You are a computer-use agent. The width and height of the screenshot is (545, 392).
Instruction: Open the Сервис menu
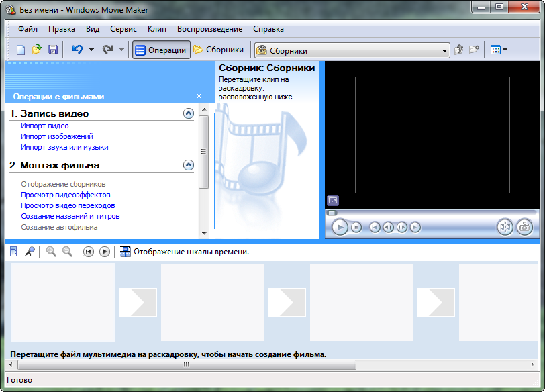(123, 29)
